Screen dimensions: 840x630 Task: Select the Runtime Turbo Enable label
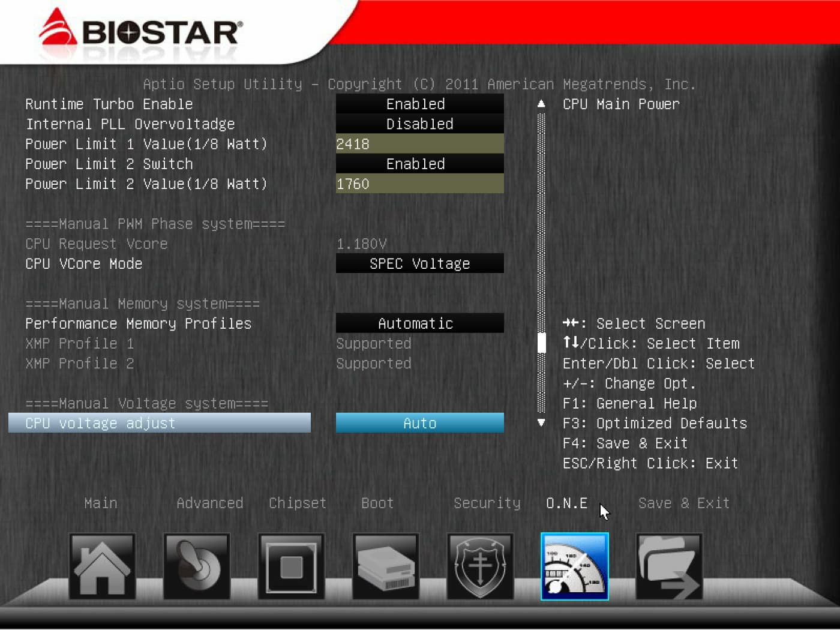point(109,104)
